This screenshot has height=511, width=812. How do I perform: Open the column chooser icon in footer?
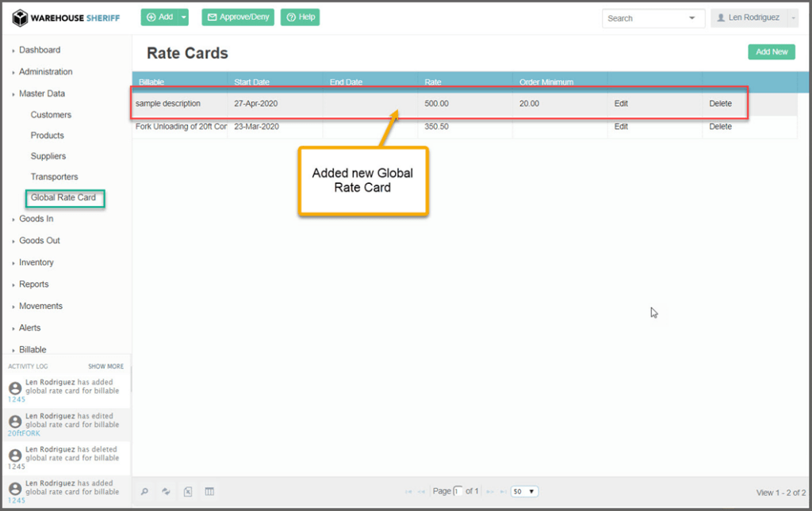pyautogui.click(x=209, y=491)
